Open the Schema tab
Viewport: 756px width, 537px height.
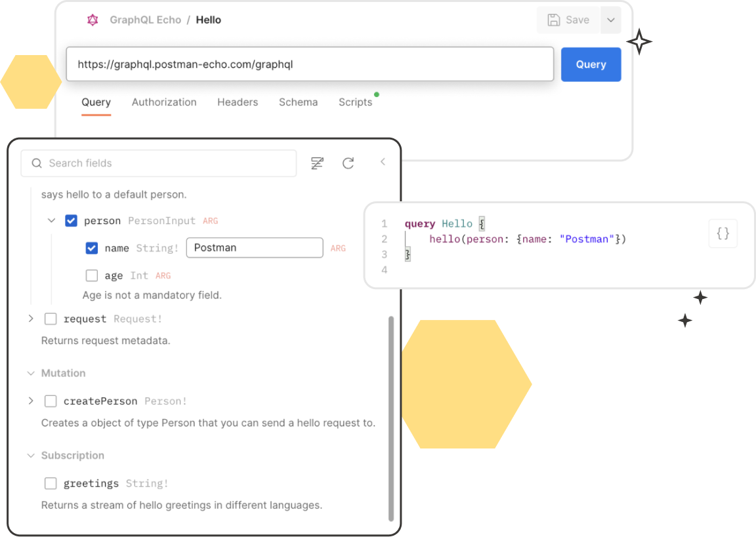[298, 102]
